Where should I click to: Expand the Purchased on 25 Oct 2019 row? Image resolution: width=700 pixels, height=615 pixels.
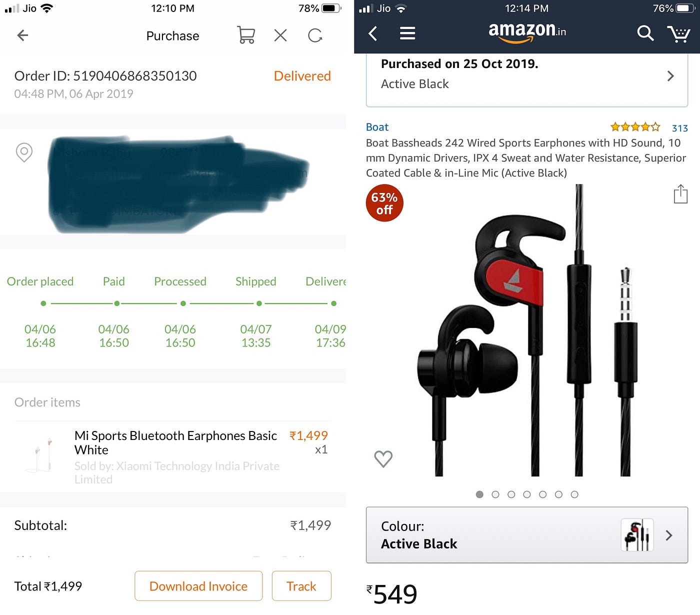point(527,76)
